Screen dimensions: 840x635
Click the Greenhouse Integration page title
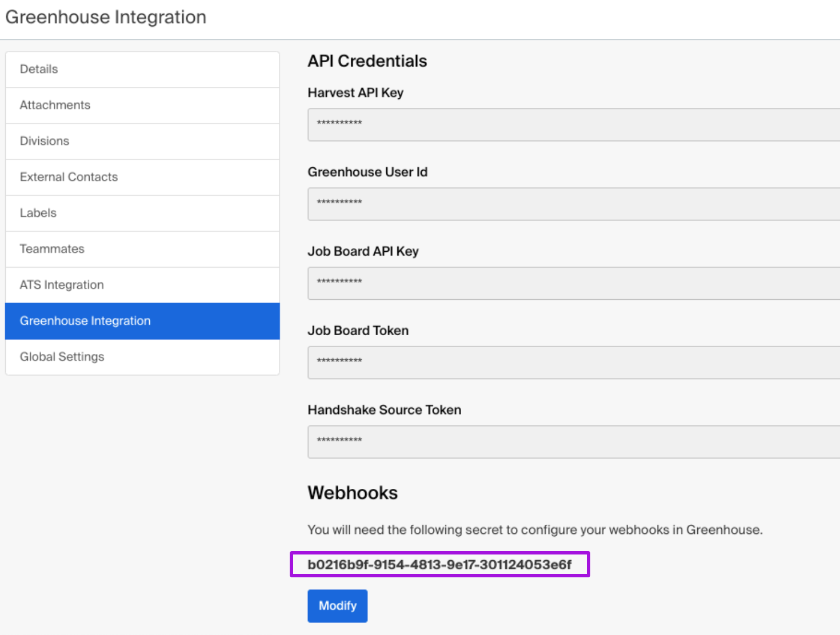coord(106,17)
